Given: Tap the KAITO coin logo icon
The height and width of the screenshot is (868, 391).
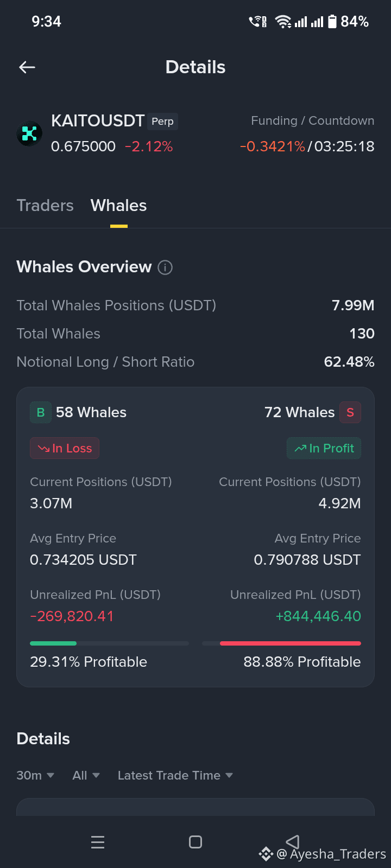Looking at the screenshot, I should [x=29, y=133].
